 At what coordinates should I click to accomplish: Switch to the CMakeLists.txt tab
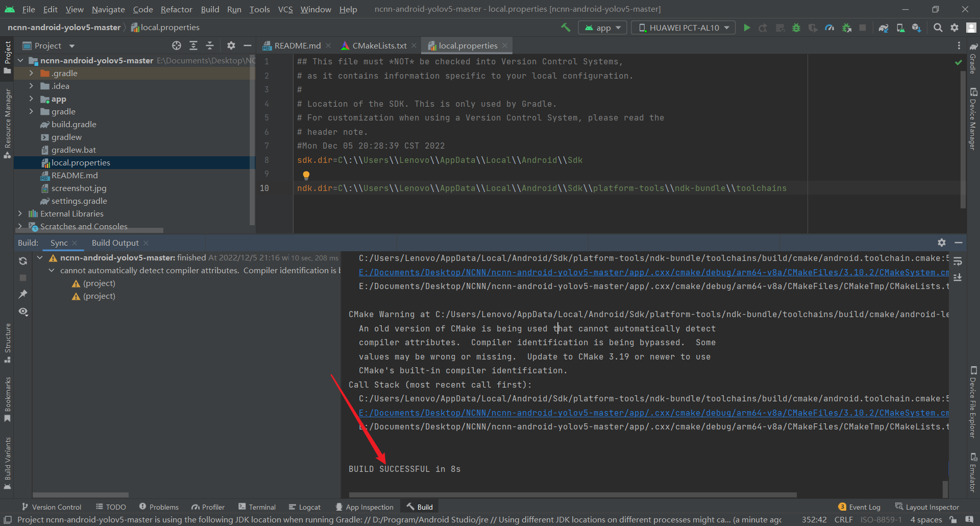click(x=378, y=45)
